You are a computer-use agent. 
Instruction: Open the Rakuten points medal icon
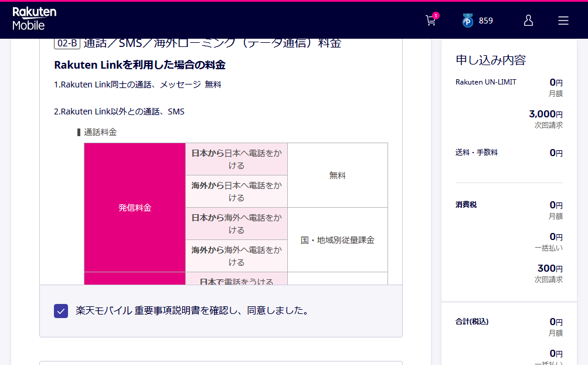click(467, 21)
